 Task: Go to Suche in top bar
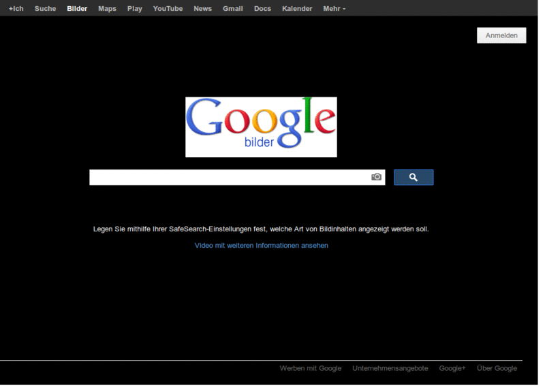coord(45,9)
